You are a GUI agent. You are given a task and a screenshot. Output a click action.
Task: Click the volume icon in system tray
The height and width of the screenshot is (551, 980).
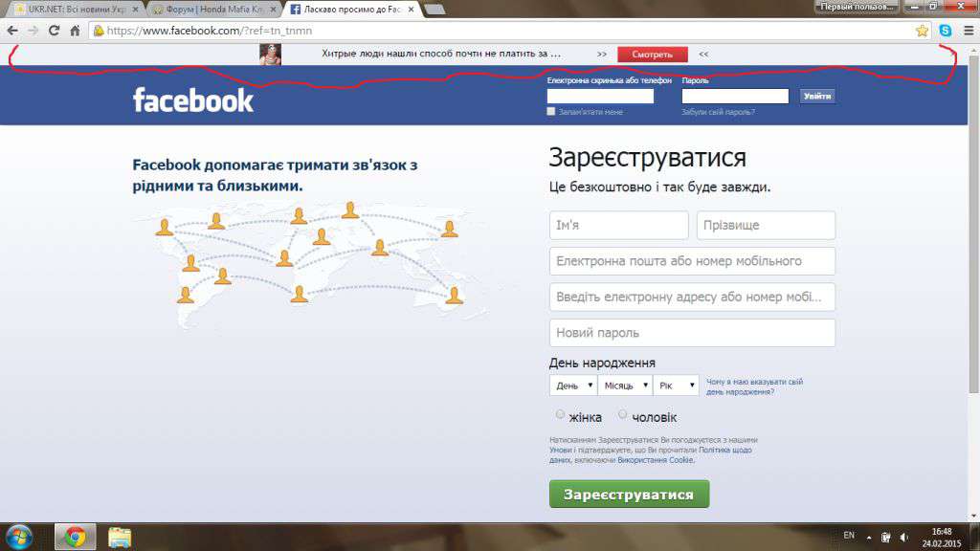[903, 537]
